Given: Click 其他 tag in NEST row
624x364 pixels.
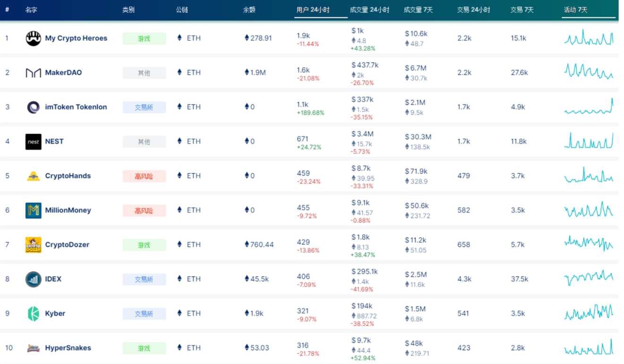Looking at the screenshot, I should pyautogui.click(x=144, y=142).
